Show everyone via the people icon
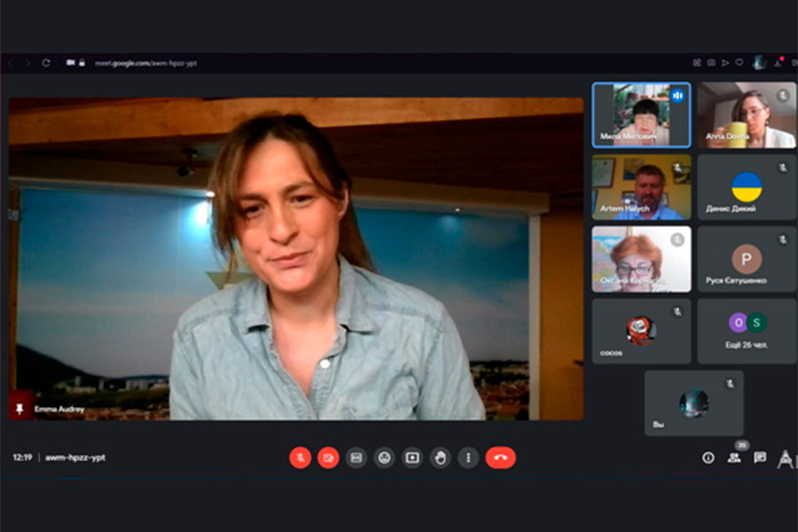 (734, 458)
